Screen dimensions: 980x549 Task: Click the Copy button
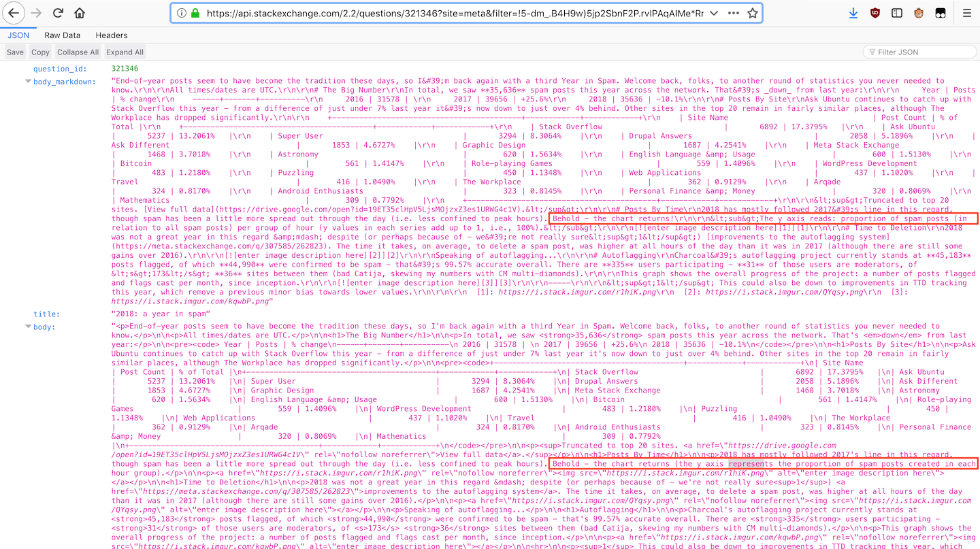click(41, 52)
